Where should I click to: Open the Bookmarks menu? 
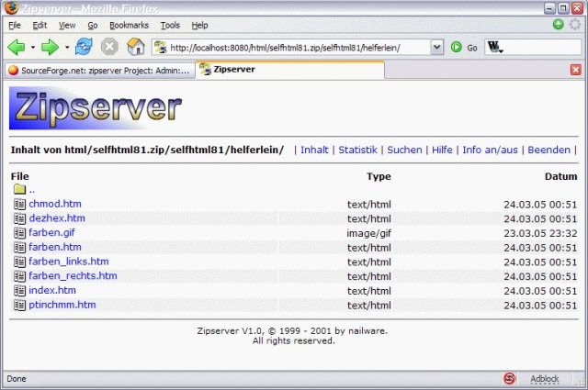coord(129,25)
